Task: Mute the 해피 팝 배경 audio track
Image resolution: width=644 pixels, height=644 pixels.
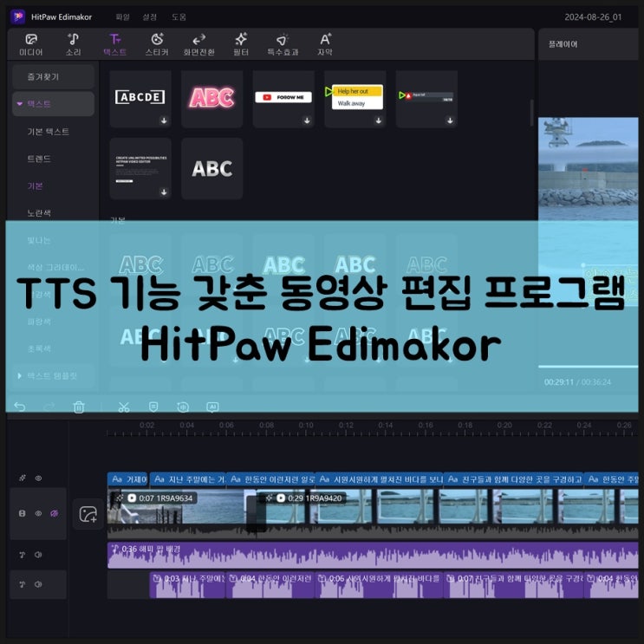Action: (38, 555)
